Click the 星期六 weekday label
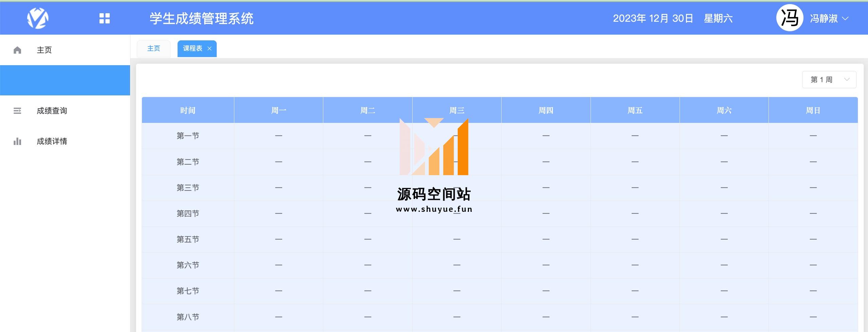This screenshot has height=332, width=868. coord(718,18)
